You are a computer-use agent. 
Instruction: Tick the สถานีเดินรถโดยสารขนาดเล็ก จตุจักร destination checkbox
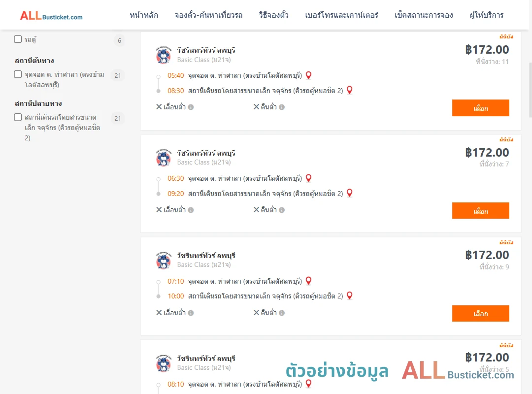click(18, 117)
